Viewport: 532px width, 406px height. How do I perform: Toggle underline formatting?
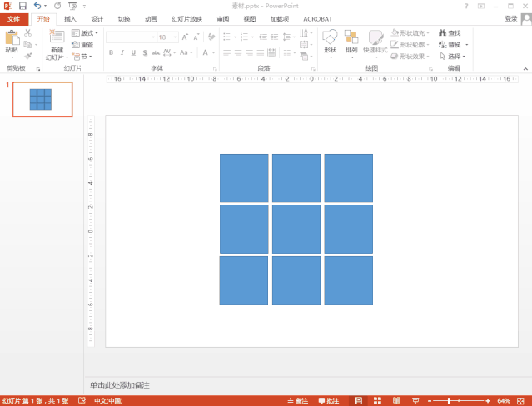tap(133, 52)
